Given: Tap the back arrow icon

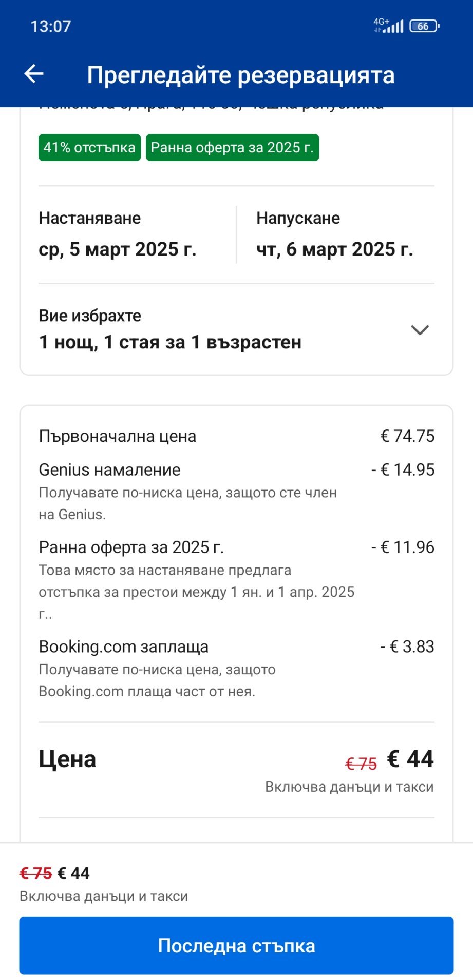Looking at the screenshot, I should [34, 74].
